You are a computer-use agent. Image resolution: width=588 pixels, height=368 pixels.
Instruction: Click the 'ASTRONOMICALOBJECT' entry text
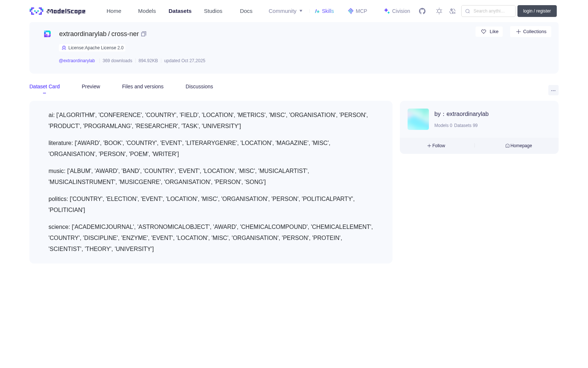tap(174, 227)
